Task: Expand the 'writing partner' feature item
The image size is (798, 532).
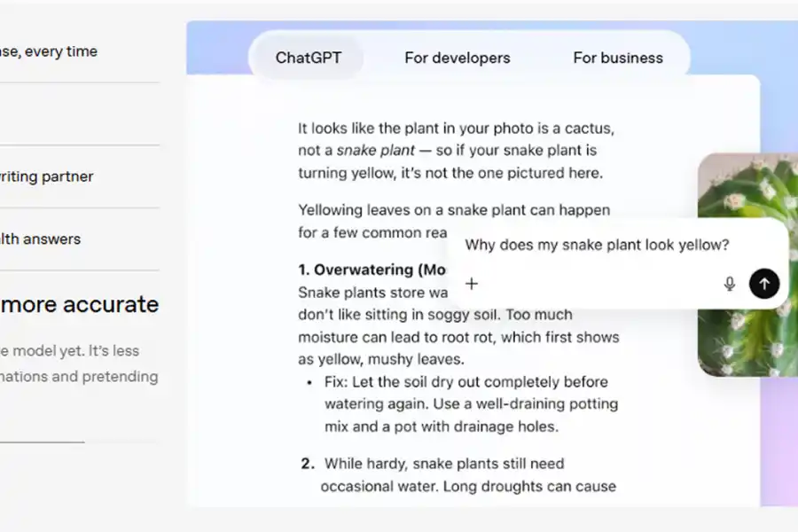Action: pyautogui.click(x=47, y=176)
